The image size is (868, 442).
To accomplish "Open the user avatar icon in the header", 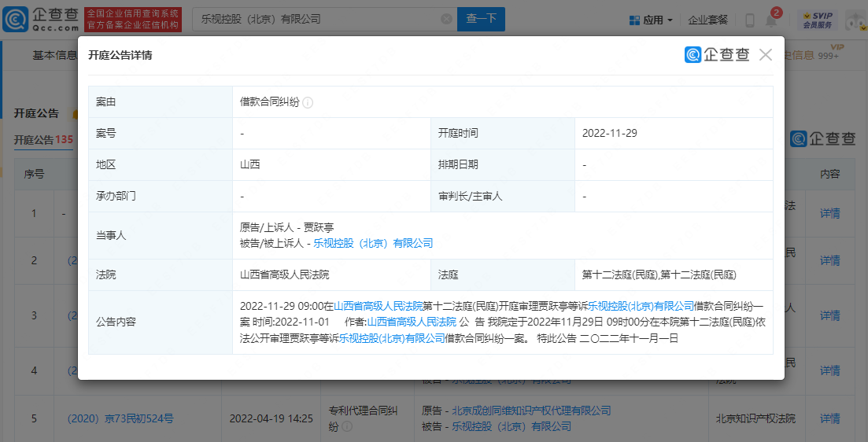I will (x=855, y=20).
